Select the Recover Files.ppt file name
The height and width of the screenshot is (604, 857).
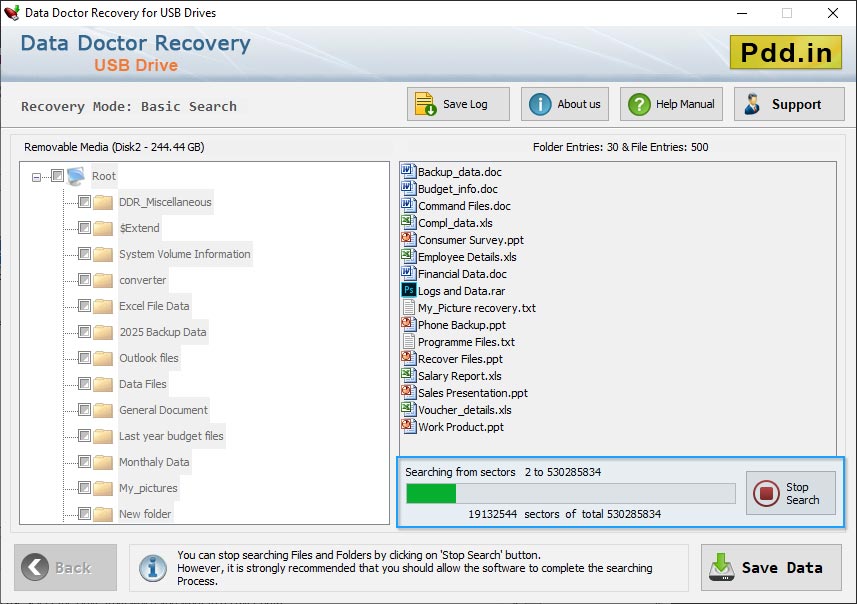tap(460, 359)
